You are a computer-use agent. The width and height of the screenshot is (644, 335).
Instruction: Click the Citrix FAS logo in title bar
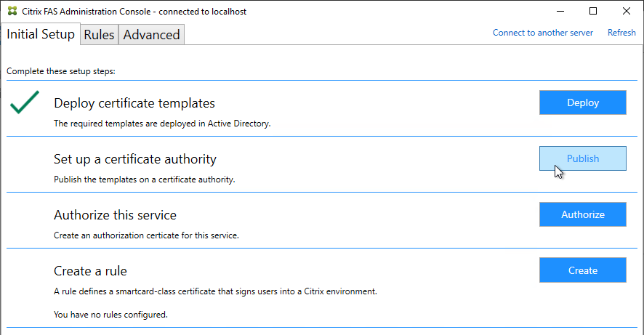click(12, 11)
